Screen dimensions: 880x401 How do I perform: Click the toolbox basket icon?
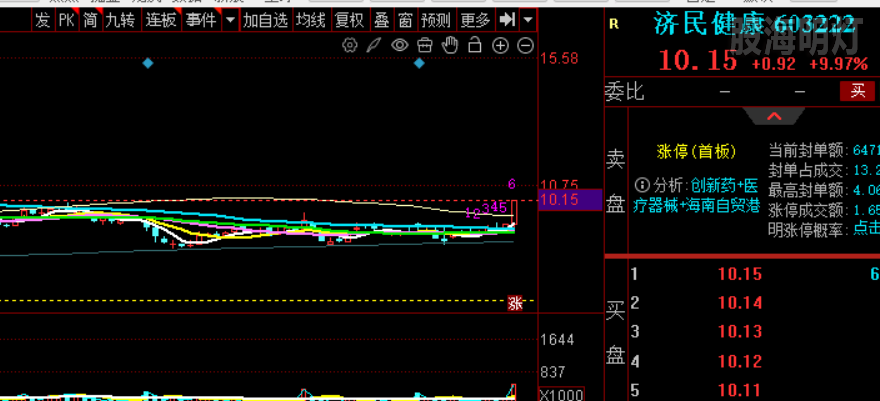424,45
